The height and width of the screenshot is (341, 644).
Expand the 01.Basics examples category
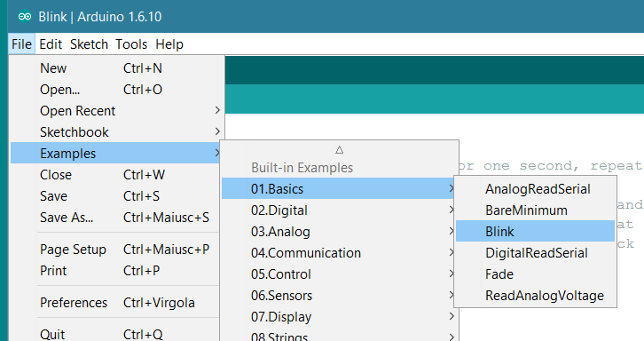[x=339, y=189]
